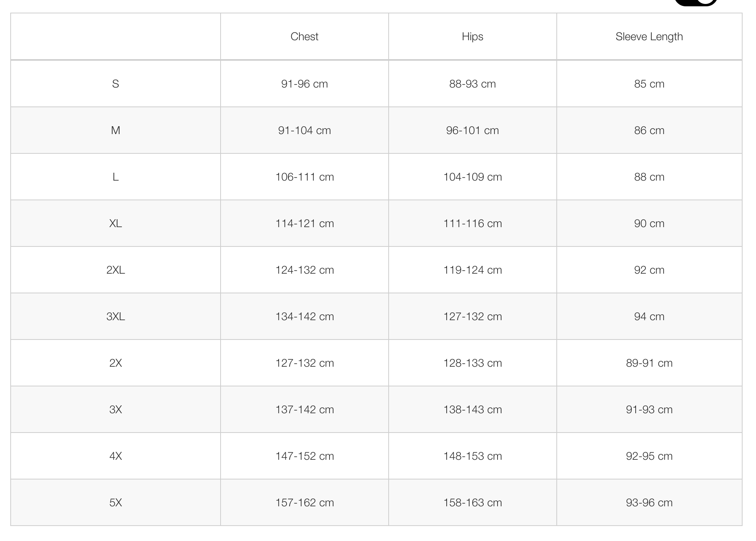Click the 90 cm sleeve length cell
756x541 pixels.
click(x=649, y=224)
